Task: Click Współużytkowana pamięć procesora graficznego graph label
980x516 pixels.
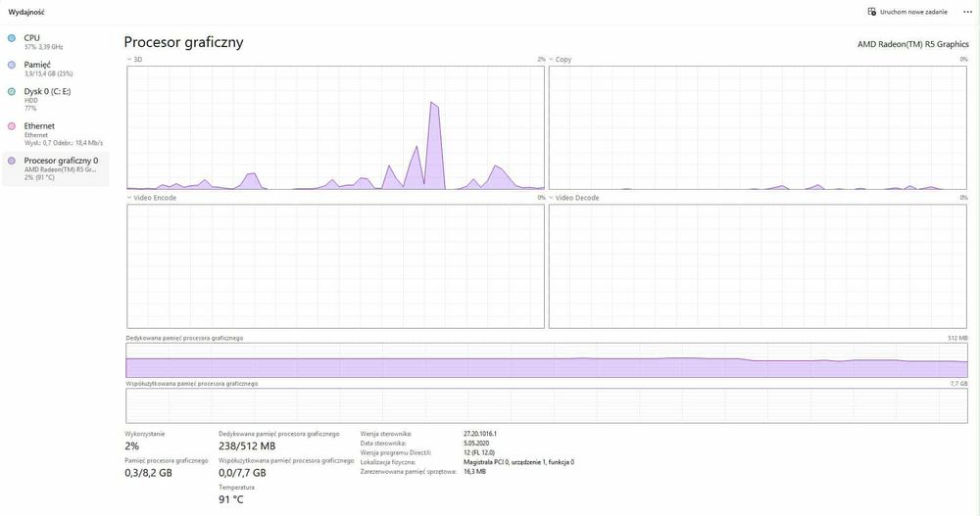Action: [x=192, y=384]
